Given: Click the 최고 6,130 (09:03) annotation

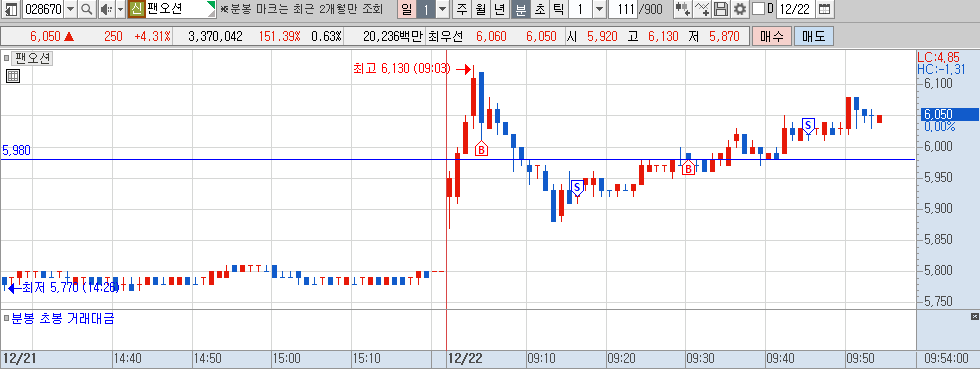Looking at the screenshot, I should [x=402, y=68].
